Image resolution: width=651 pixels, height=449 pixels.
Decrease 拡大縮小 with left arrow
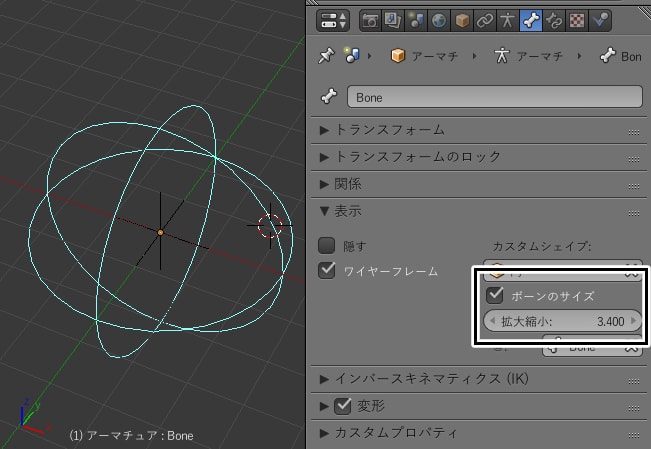pos(492,321)
